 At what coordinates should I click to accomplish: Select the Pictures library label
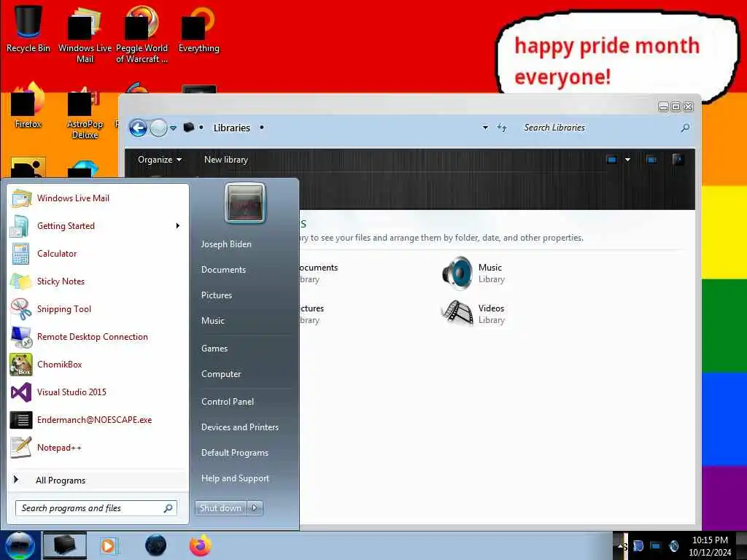click(x=311, y=308)
